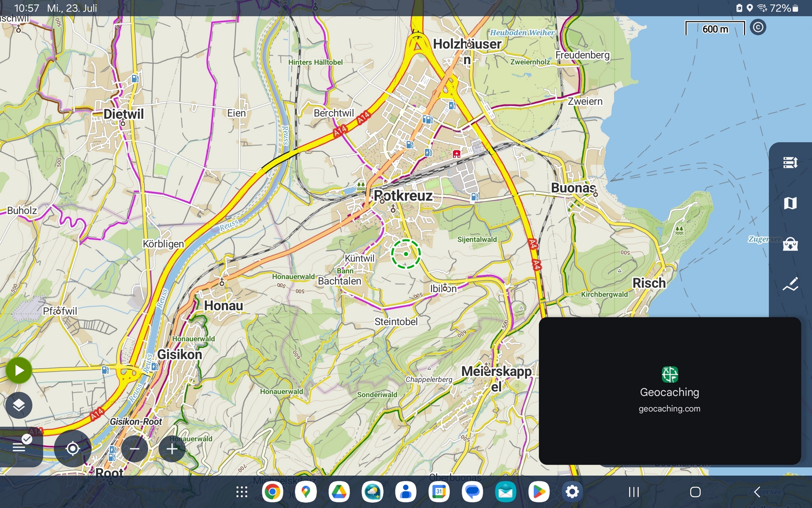The width and height of the screenshot is (812, 508).
Task: Tap the green dashed location marker
Action: 406,254
